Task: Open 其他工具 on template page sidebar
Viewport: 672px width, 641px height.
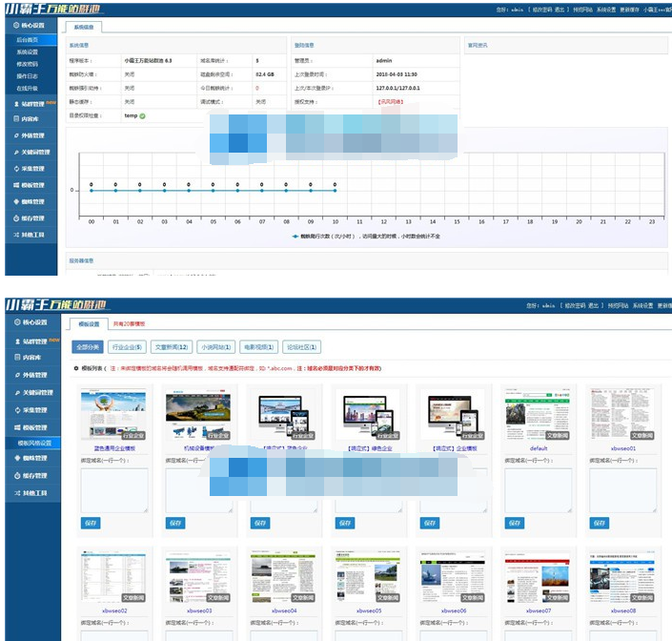Action: [x=33, y=493]
